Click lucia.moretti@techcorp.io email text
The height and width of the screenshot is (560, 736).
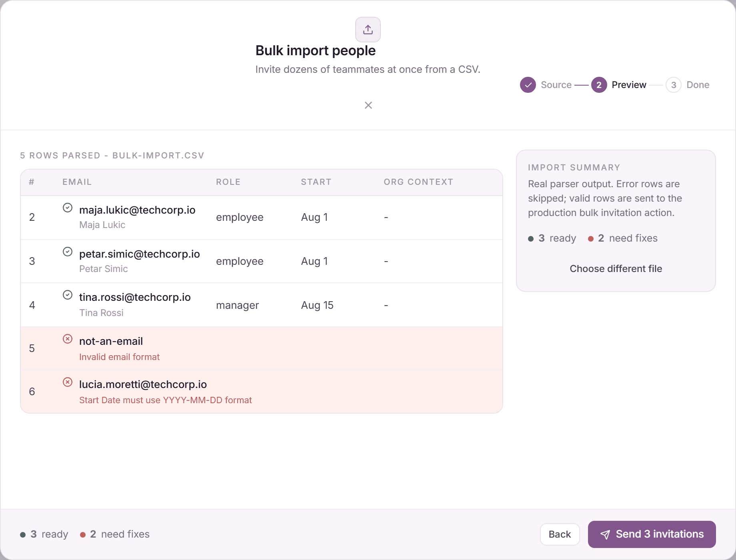143,384
